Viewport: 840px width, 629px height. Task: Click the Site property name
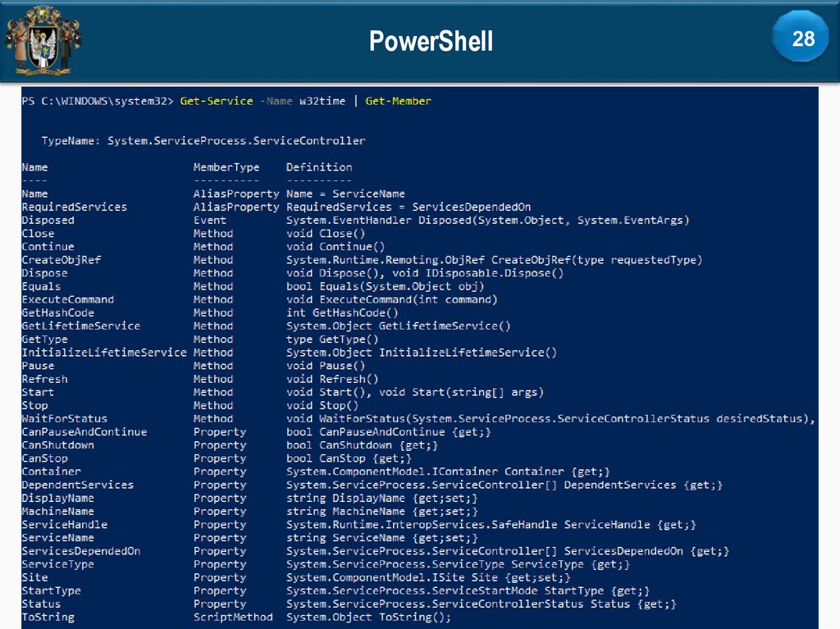pos(34,577)
